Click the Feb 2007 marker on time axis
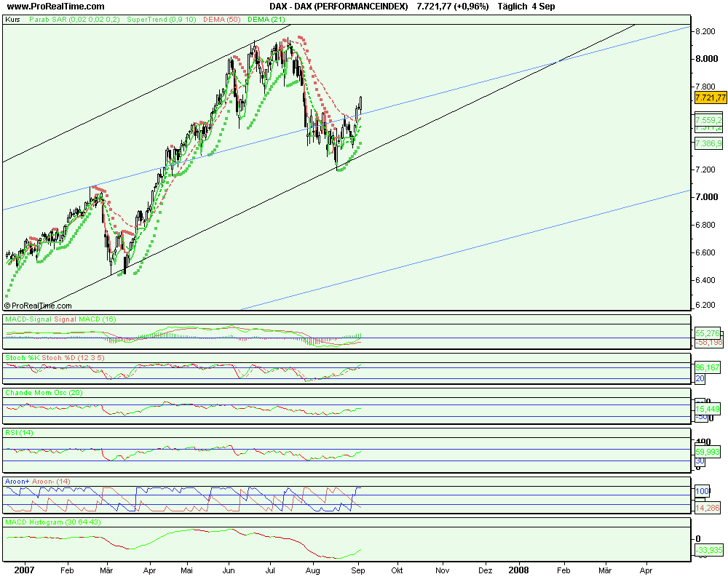This screenshot has width=728, height=582. [x=67, y=570]
